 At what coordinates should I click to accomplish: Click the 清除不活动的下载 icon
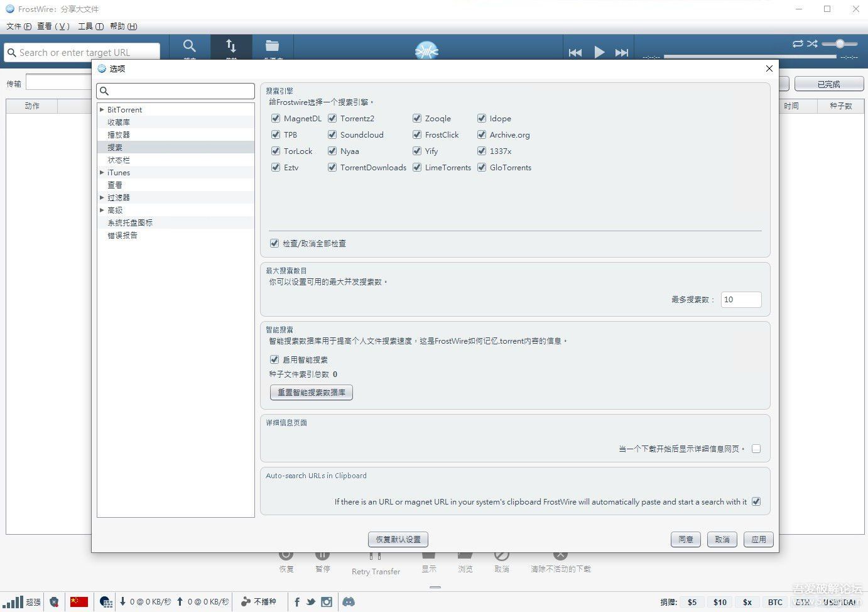(560, 555)
